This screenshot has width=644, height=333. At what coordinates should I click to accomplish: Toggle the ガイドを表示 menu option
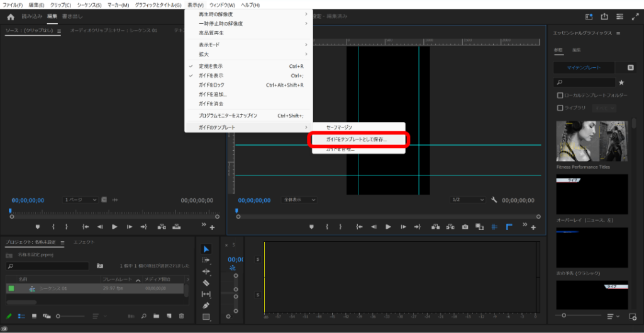pyautogui.click(x=211, y=75)
